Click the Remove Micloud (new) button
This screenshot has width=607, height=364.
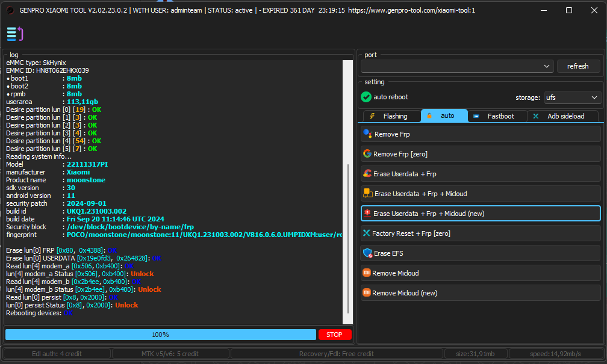click(481, 293)
